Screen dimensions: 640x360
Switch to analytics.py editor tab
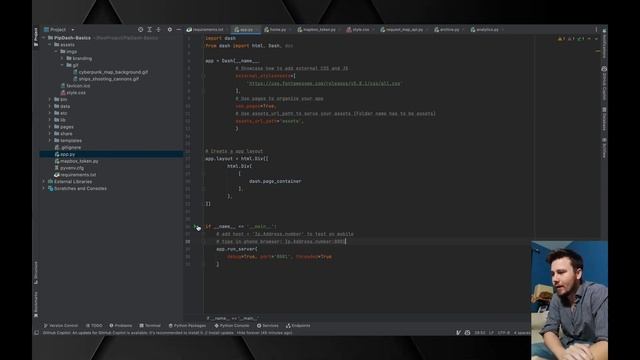(x=487, y=29)
